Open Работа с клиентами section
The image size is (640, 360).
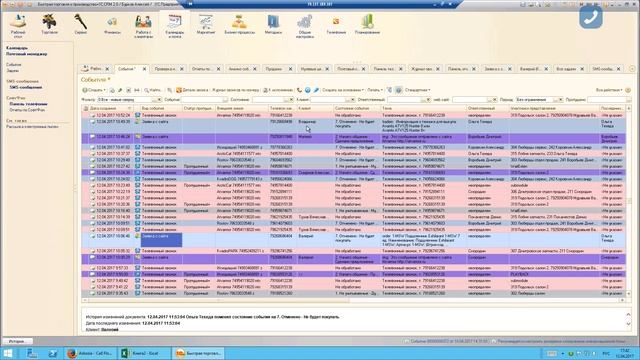pyautogui.click(x=143, y=26)
